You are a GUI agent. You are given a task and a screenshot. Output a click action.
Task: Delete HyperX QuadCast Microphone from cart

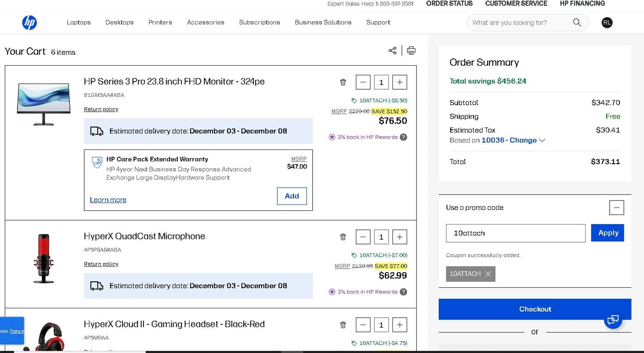tap(343, 237)
